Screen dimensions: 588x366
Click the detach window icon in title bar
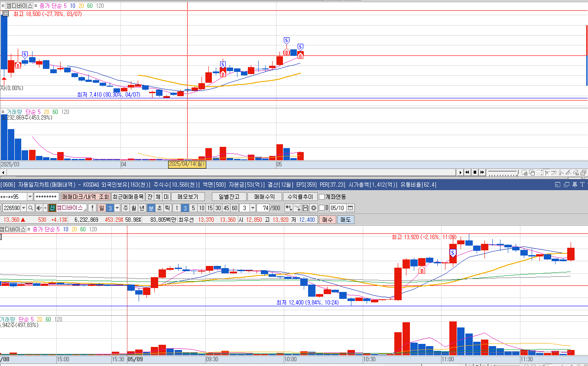566,185
